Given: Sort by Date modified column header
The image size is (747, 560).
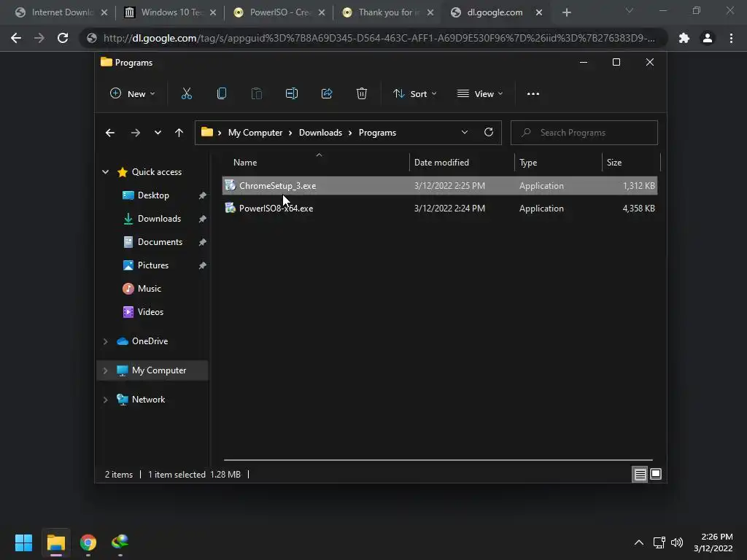Looking at the screenshot, I should point(462,163).
